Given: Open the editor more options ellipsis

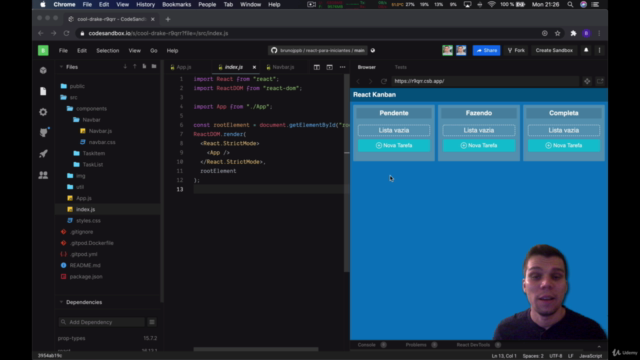Looking at the screenshot, I should pyautogui.click(x=342, y=67).
